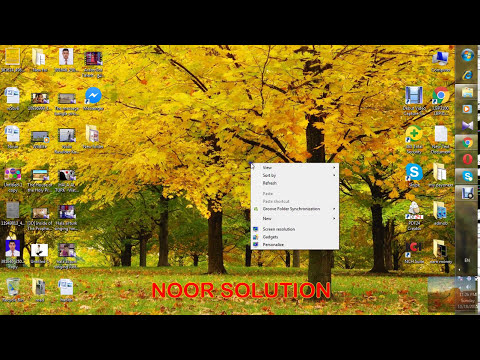Screen dimensions: 480x360
Task: Switch to Chrome on the taskbar
Action: click(x=467, y=143)
